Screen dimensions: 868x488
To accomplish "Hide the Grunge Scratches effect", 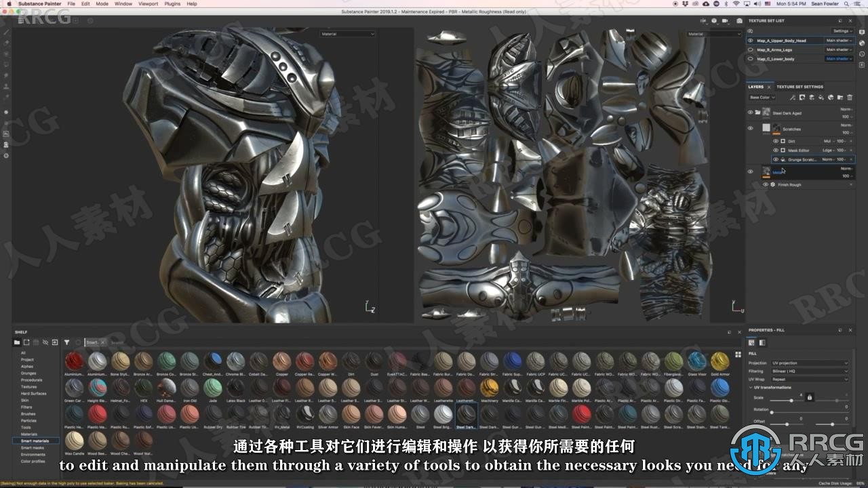I will 776,159.
